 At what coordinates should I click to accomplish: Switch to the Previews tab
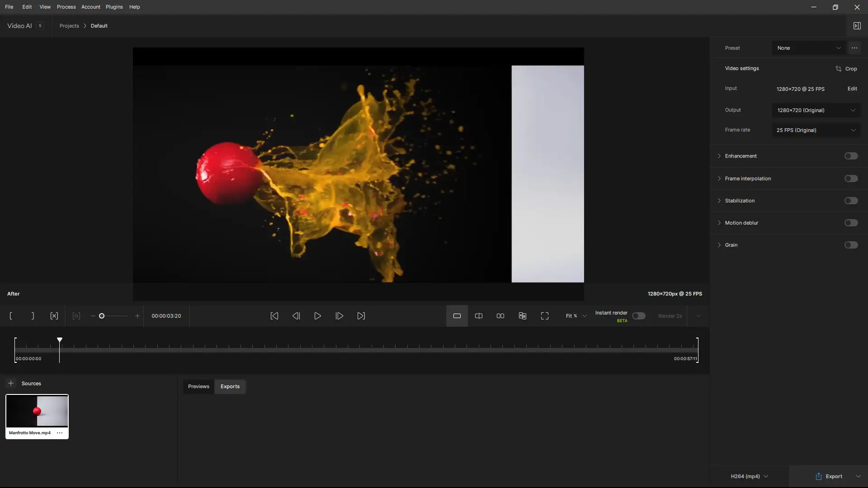coord(198,386)
